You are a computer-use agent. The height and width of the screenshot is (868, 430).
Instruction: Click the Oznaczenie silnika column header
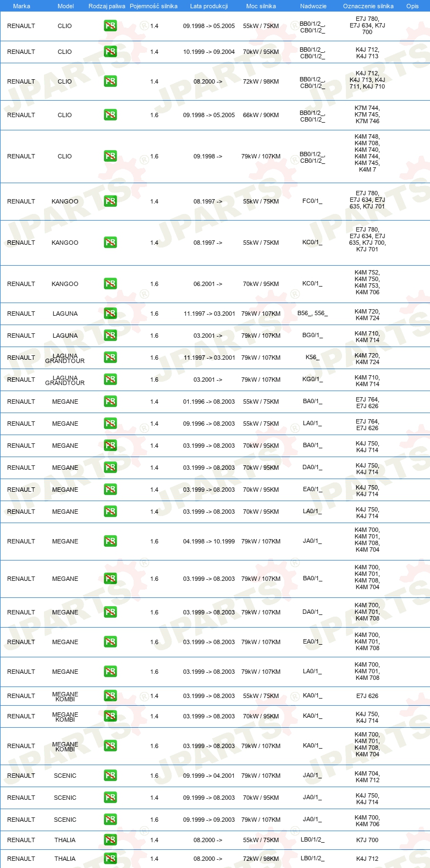[368, 6]
